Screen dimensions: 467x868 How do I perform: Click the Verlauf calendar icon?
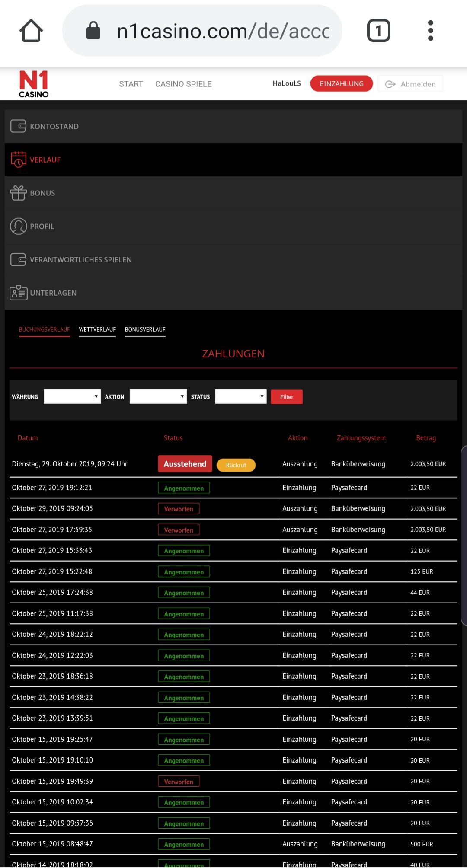coord(18,160)
